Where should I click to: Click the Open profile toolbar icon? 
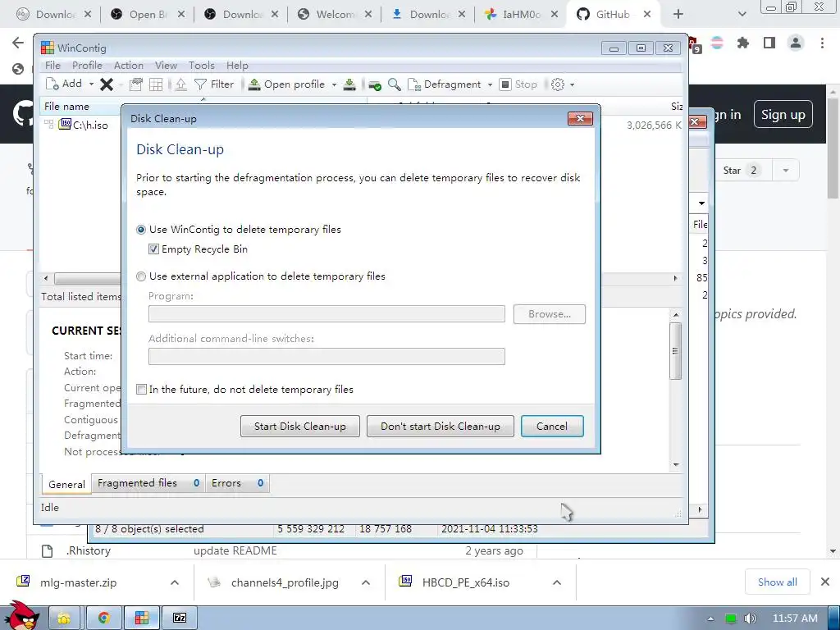[x=254, y=84]
